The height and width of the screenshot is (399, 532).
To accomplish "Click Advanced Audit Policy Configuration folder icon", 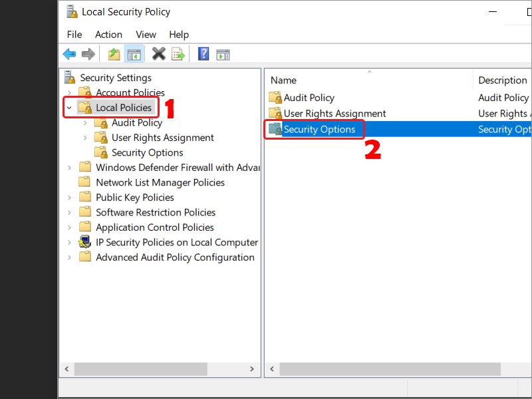I will [x=85, y=257].
